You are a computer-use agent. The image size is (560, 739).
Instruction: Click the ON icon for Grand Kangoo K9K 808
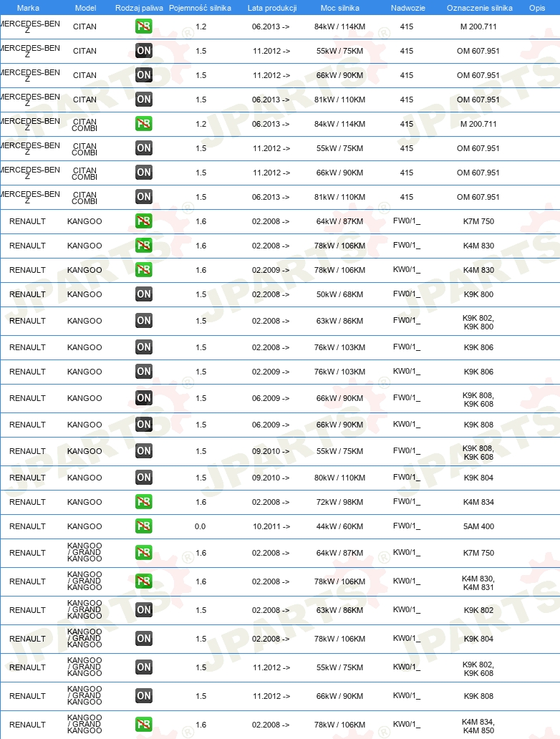(x=144, y=696)
